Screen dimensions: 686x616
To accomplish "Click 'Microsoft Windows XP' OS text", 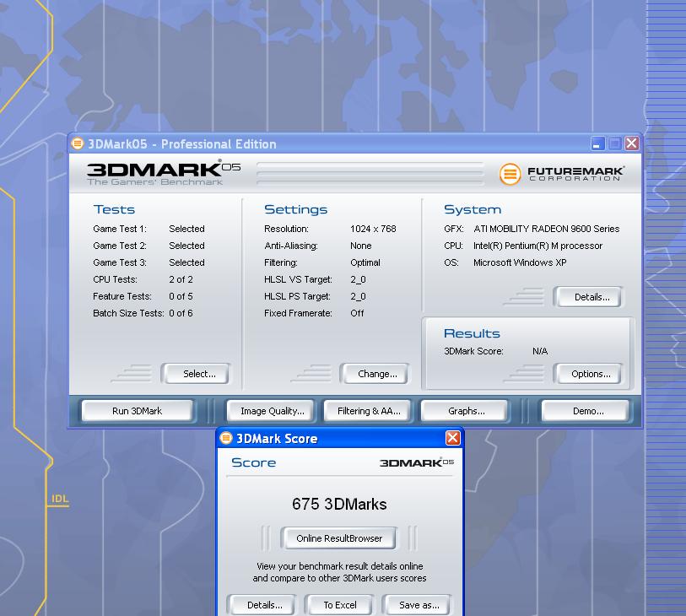I will coord(520,262).
